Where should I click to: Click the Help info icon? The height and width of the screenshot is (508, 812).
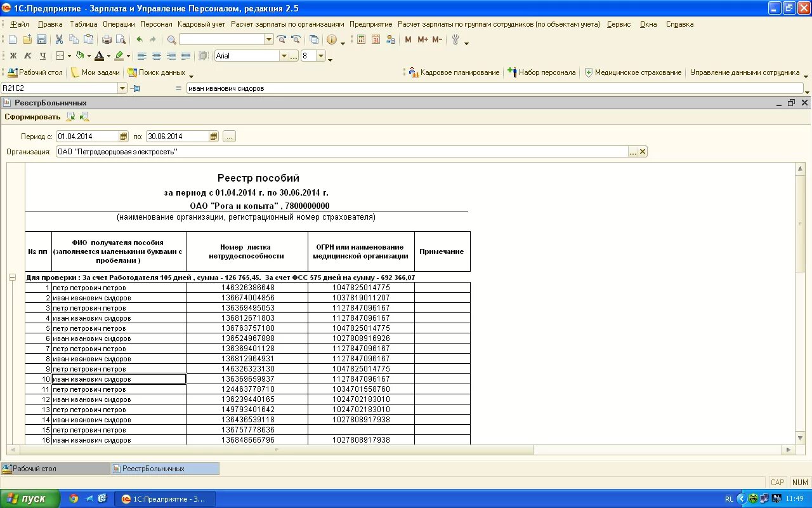click(x=332, y=39)
